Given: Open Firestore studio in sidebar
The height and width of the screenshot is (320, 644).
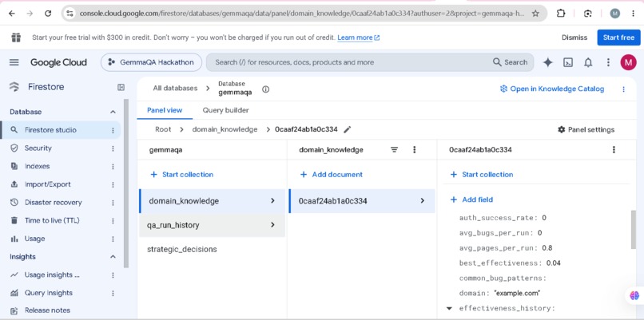Looking at the screenshot, I should coord(50,130).
